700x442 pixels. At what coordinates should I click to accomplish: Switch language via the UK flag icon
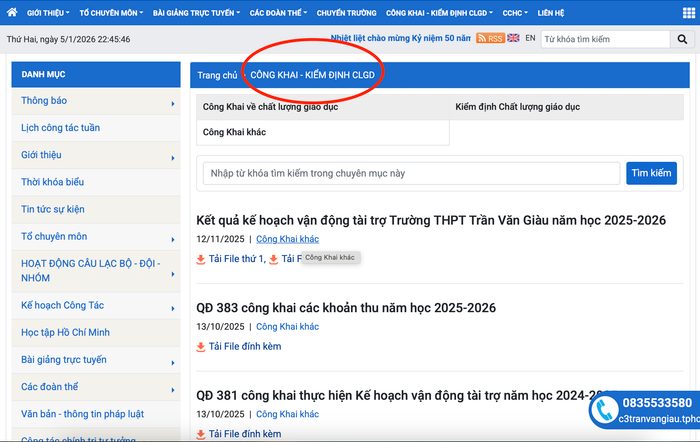[x=513, y=38]
